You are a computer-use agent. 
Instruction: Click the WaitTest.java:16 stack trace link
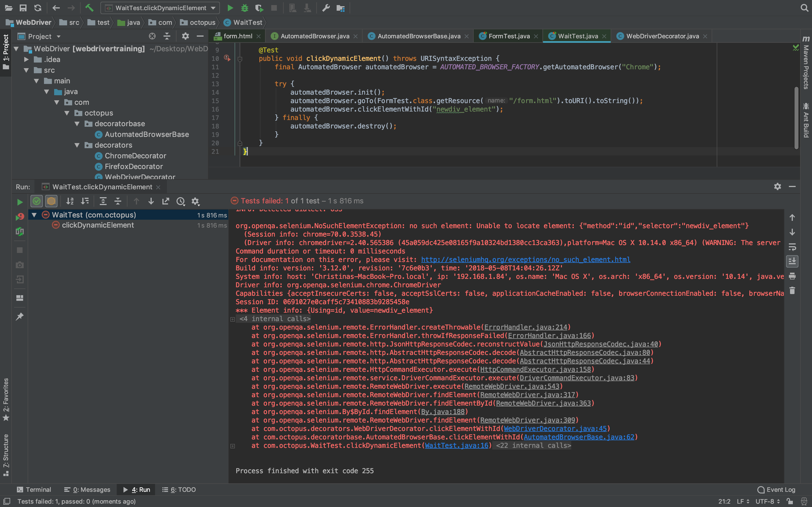[x=456, y=445]
